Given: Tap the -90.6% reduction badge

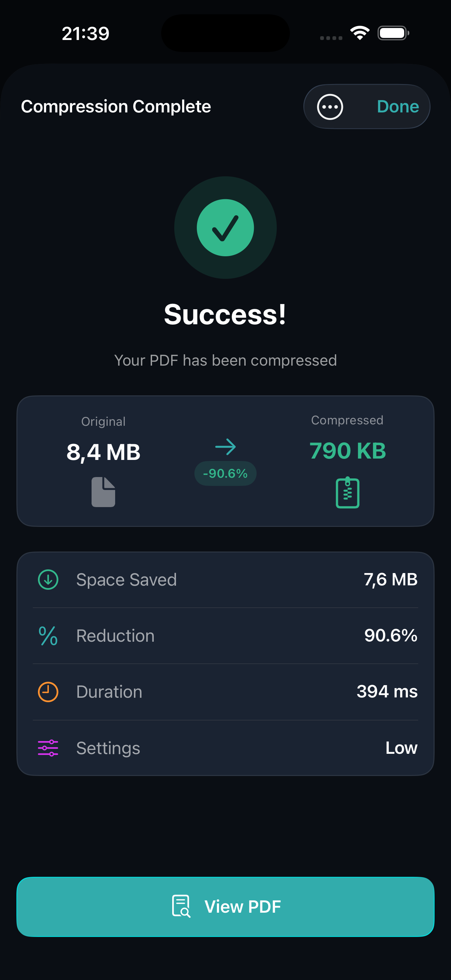Looking at the screenshot, I should (225, 473).
